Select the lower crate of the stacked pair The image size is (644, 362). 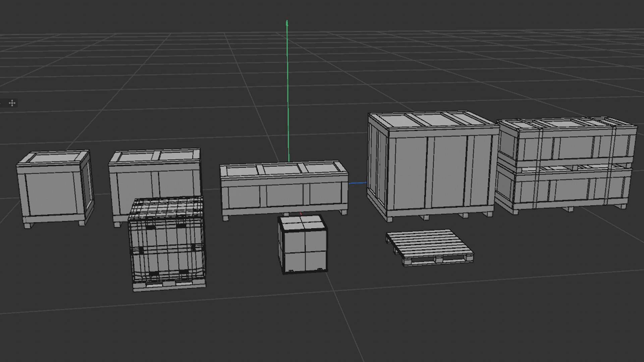click(x=563, y=189)
